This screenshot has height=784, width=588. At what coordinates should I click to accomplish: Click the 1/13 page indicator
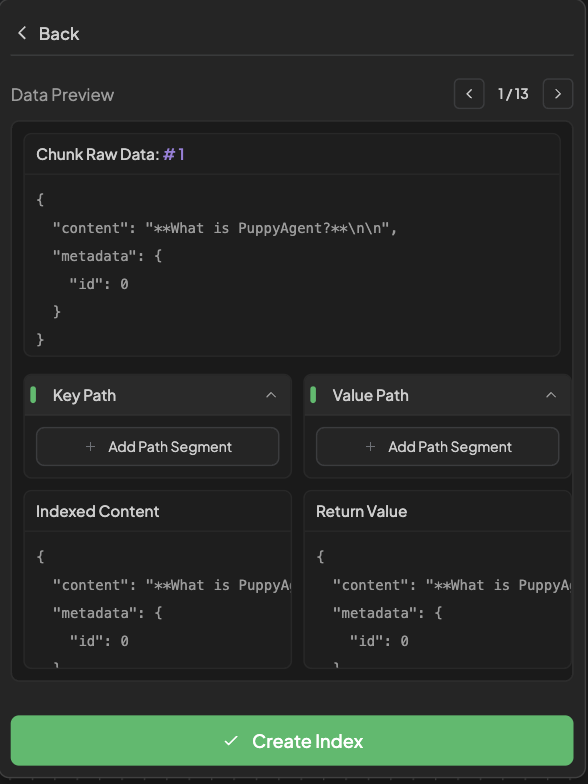click(513, 94)
